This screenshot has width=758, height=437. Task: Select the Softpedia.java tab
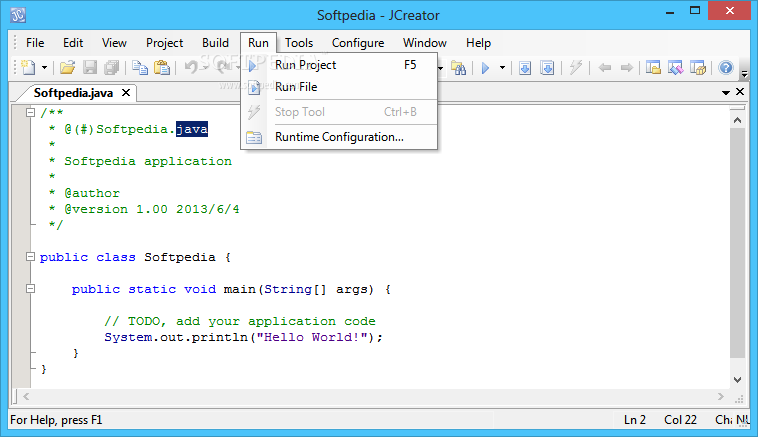[x=73, y=93]
